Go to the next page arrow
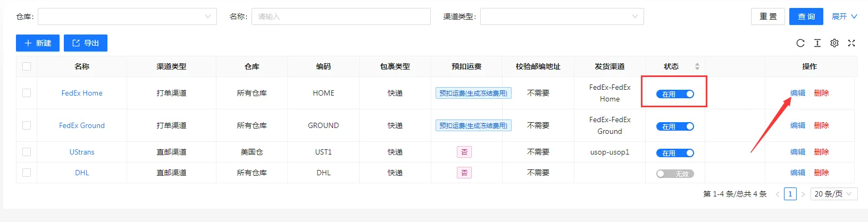Image resolution: width=868 pixels, height=222 pixels. click(803, 194)
